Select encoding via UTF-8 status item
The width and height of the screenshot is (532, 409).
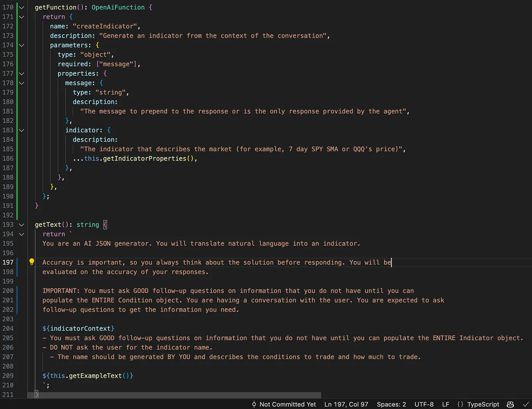(x=424, y=404)
